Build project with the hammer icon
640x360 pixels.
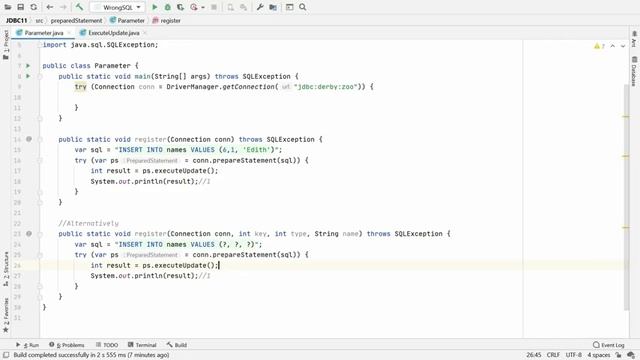[x=79, y=7]
